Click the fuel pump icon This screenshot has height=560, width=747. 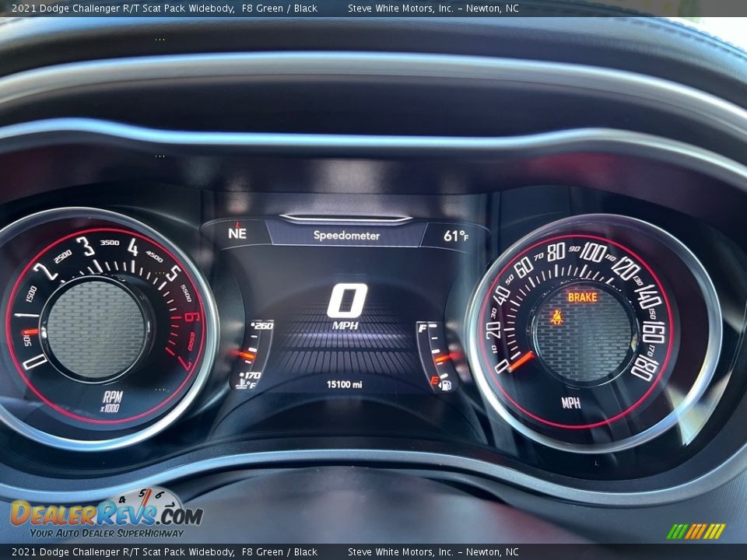(x=447, y=385)
